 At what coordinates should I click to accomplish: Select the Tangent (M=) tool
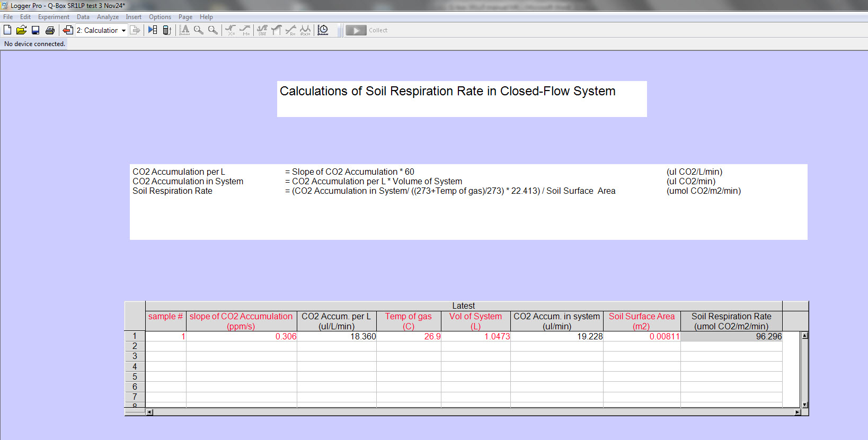245,30
